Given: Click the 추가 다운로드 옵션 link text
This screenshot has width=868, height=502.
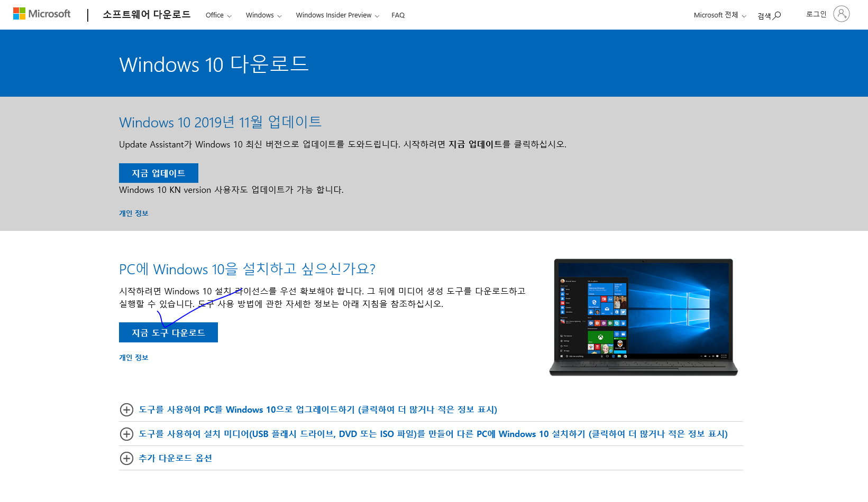Looking at the screenshot, I should point(175,458).
